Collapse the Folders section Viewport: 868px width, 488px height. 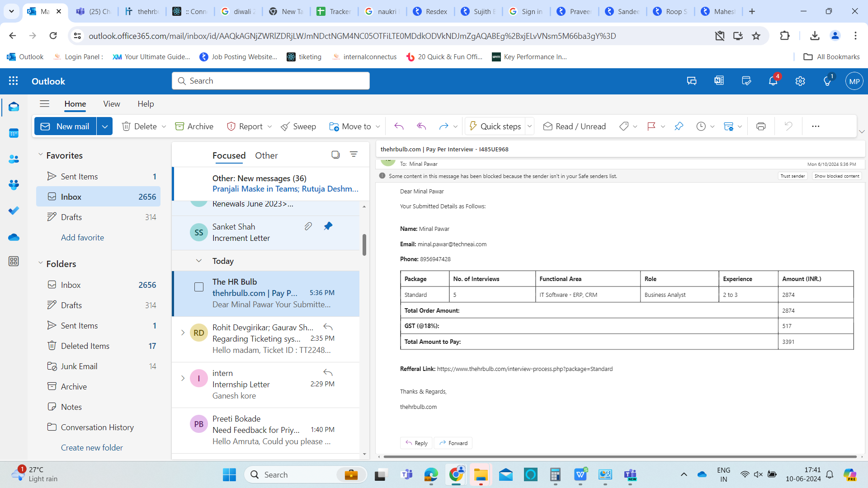click(40, 263)
